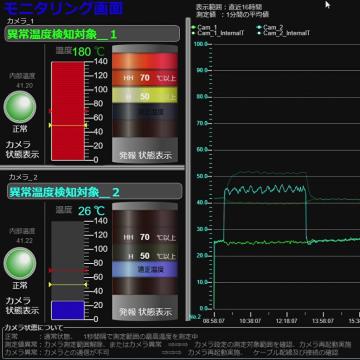Select the 異常温度検知対象__1 header bar

[92, 34]
